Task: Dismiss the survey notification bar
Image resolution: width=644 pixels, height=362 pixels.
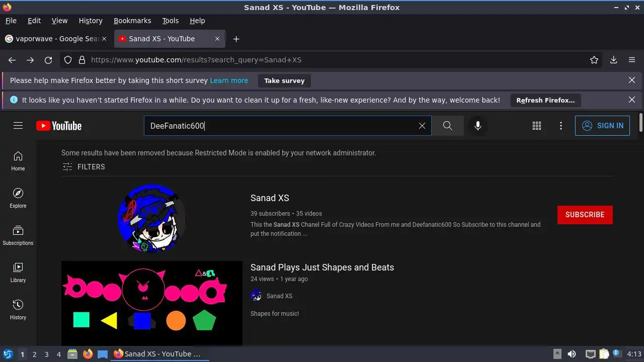Action: pos(632,80)
